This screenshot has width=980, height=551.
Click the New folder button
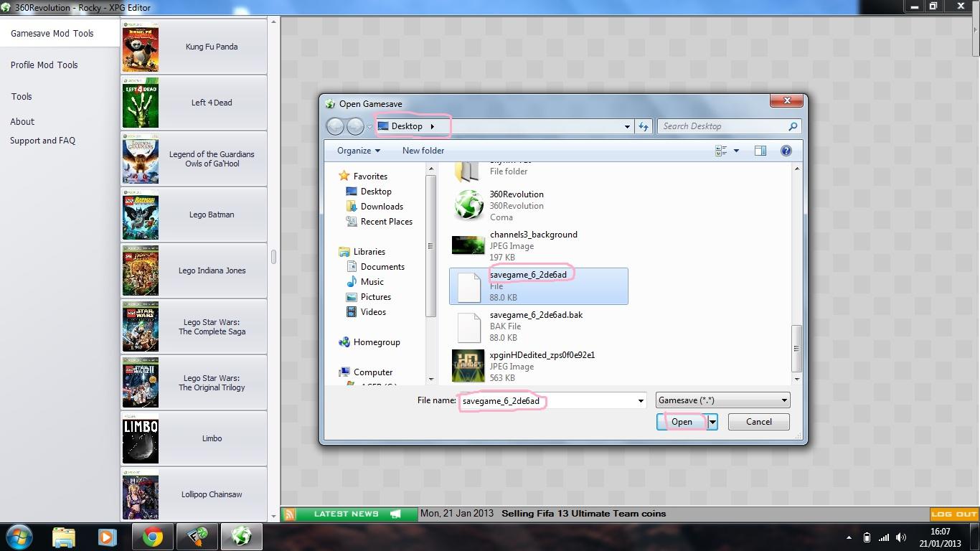click(423, 151)
